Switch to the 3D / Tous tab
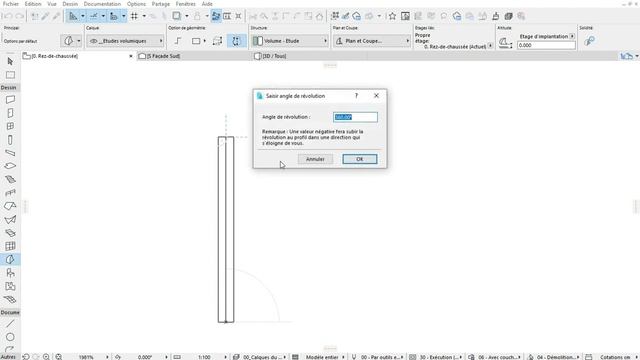This screenshot has height=360, width=640. point(274,56)
